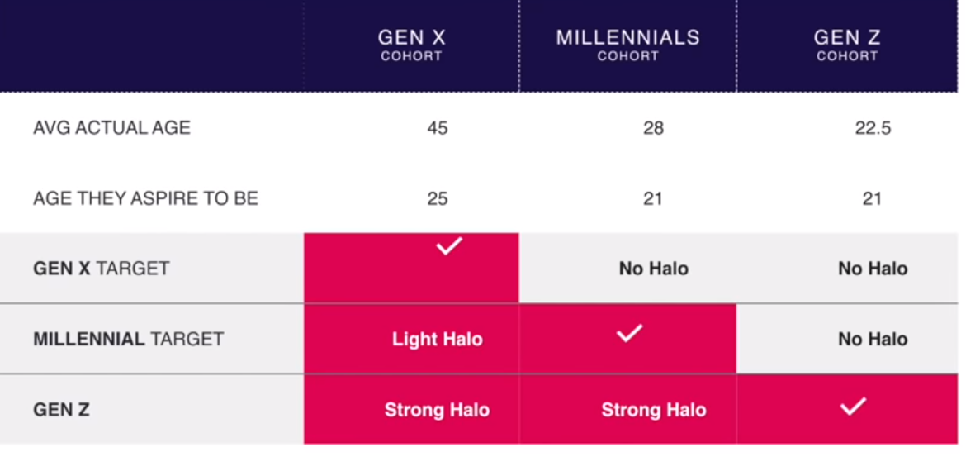The image size is (980, 471).
Task: Click the Light Halo cell
Action: point(437,340)
